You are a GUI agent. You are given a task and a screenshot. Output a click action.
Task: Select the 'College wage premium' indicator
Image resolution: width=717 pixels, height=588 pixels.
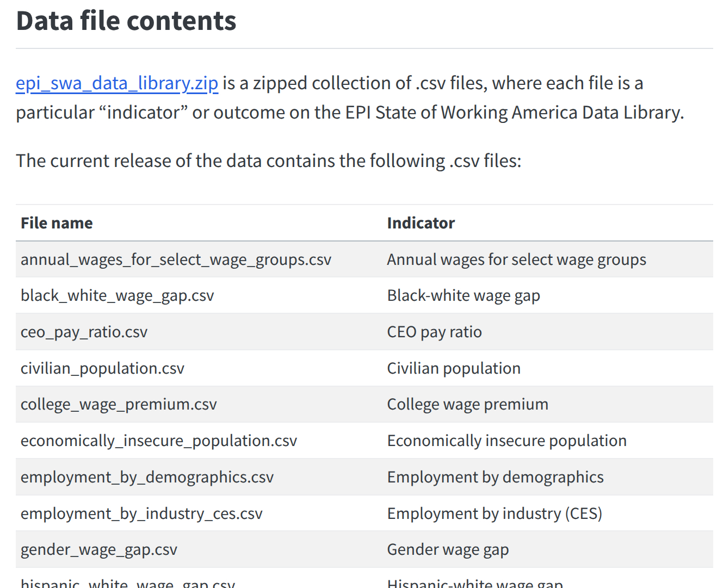tap(467, 404)
